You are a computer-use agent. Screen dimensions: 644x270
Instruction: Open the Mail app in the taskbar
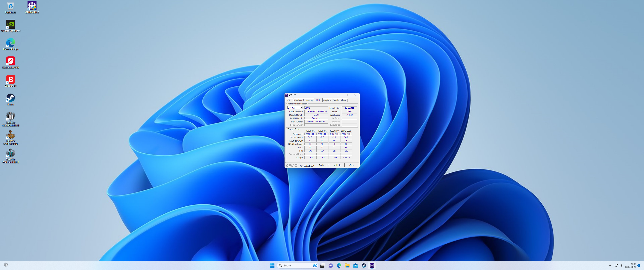[355, 265]
